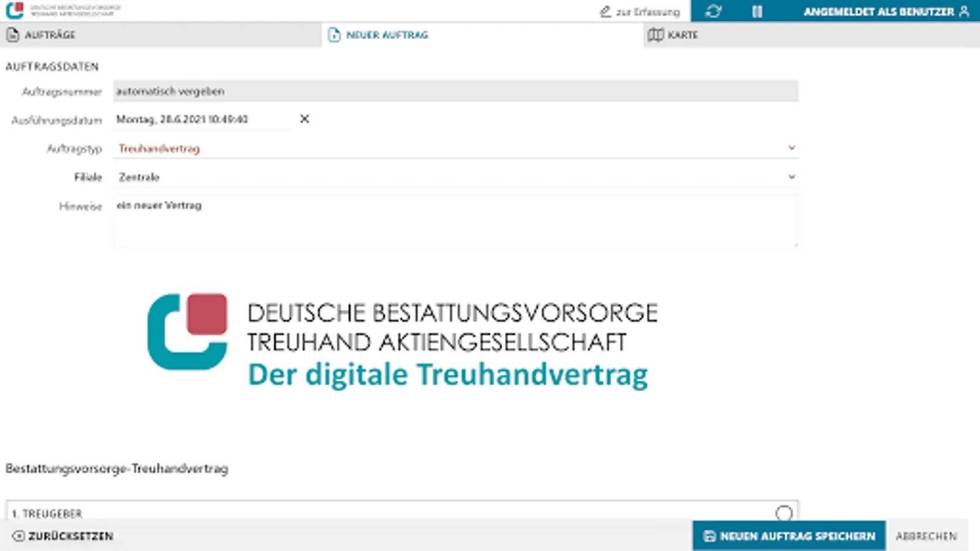The width and height of the screenshot is (980, 551).
Task: Open the Karte tab
Action: tap(812, 35)
